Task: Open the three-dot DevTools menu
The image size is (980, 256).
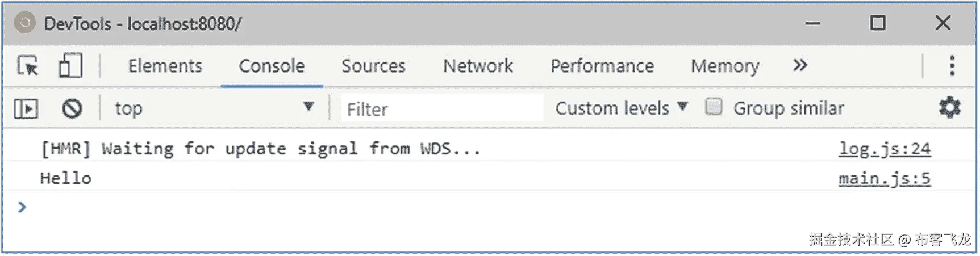Action: pos(952,66)
